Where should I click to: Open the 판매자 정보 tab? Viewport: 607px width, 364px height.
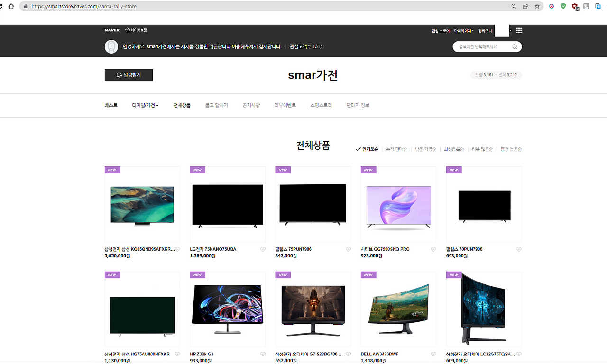[x=358, y=105]
